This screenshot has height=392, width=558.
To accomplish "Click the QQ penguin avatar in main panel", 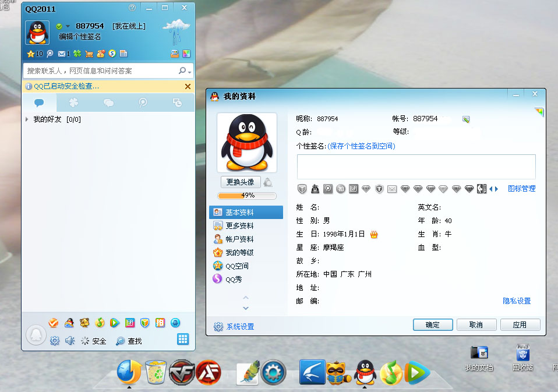I will [37, 33].
